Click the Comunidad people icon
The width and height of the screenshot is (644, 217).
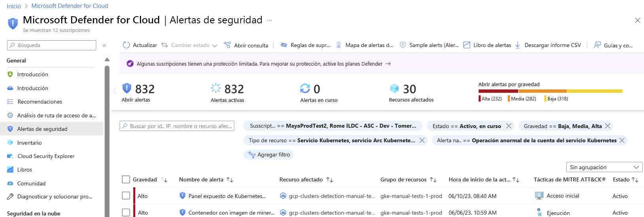tap(10, 183)
